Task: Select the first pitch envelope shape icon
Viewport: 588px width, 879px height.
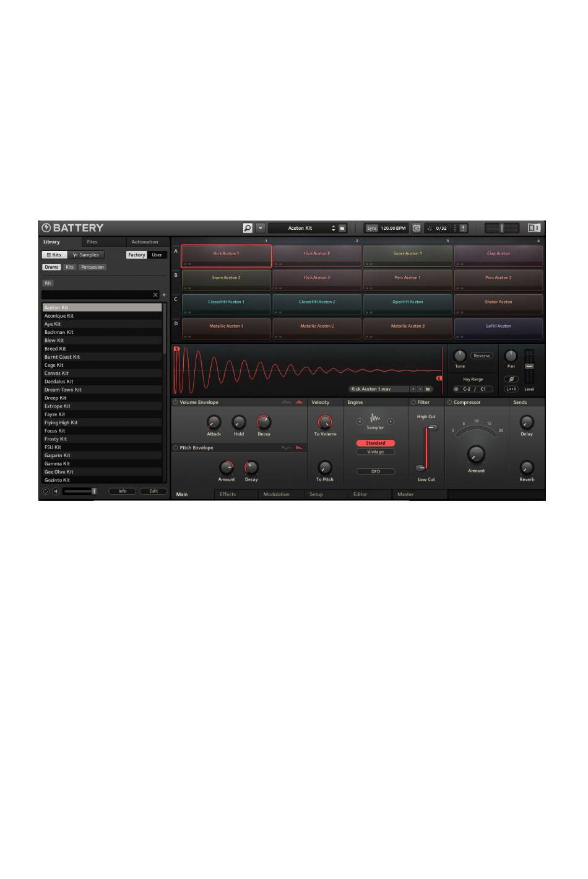Action: point(286,447)
